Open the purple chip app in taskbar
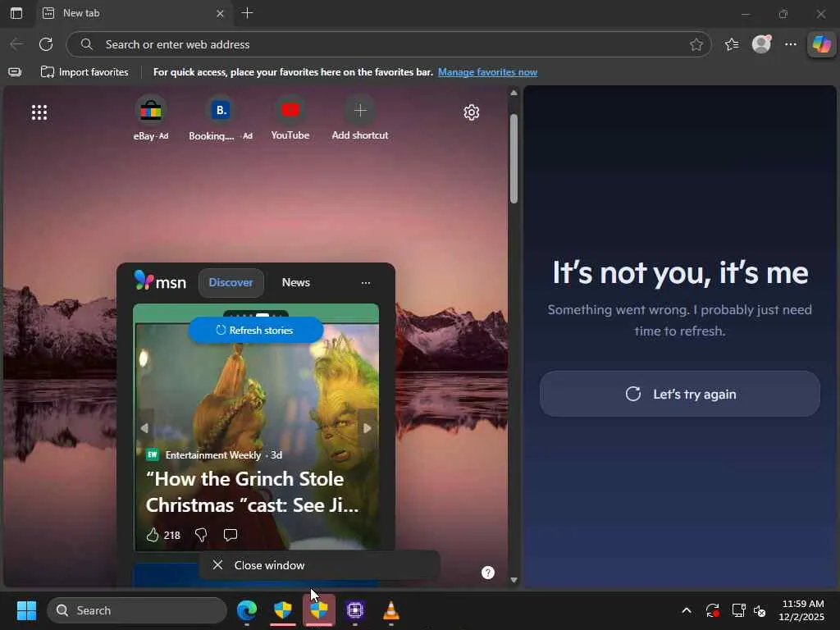The width and height of the screenshot is (840, 630). [355, 610]
